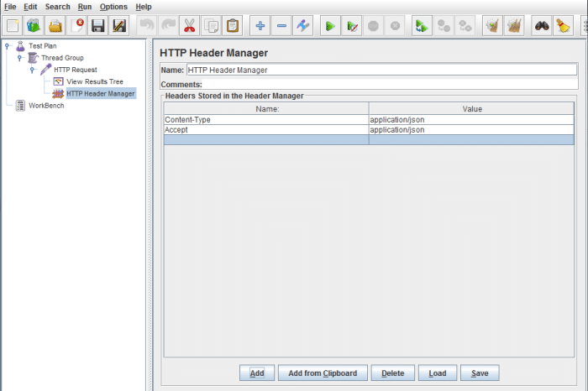The width and height of the screenshot is (588, 391).
Task: Click the Clear all results icon
Action: (x=514, y=26)
